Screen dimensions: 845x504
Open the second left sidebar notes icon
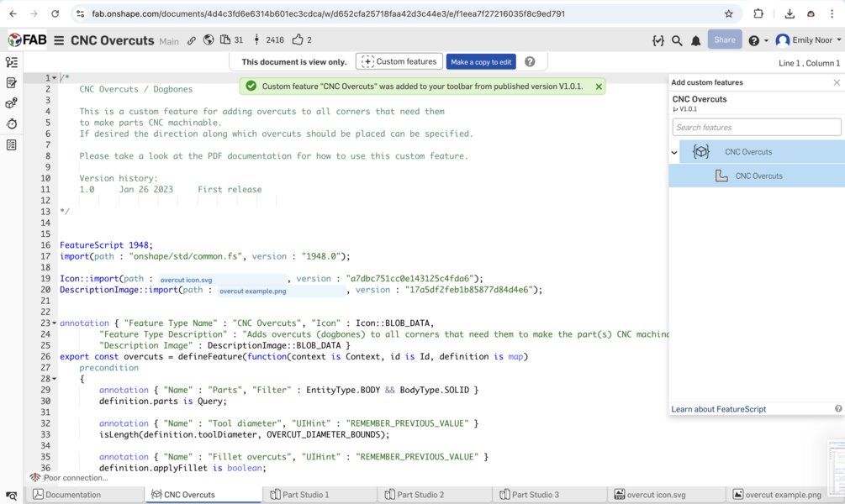(11, 83)
